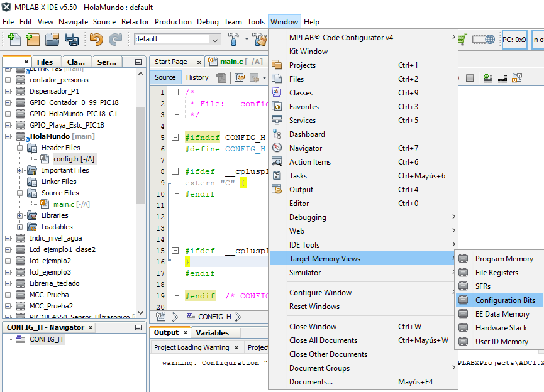Switch to the Files panel tab
The image size is (544, 392).
45,62
